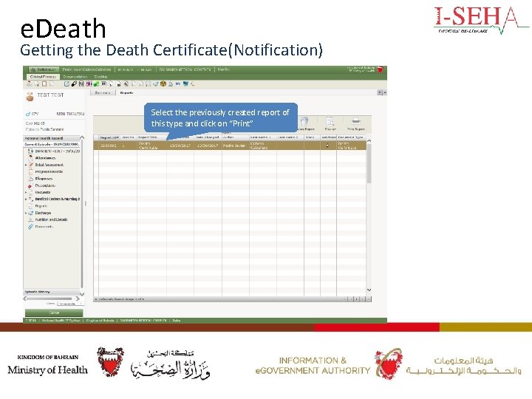
Task: Click the blue monitor toolbar icon
Action: pyautogui.click(x=185, y=83)
